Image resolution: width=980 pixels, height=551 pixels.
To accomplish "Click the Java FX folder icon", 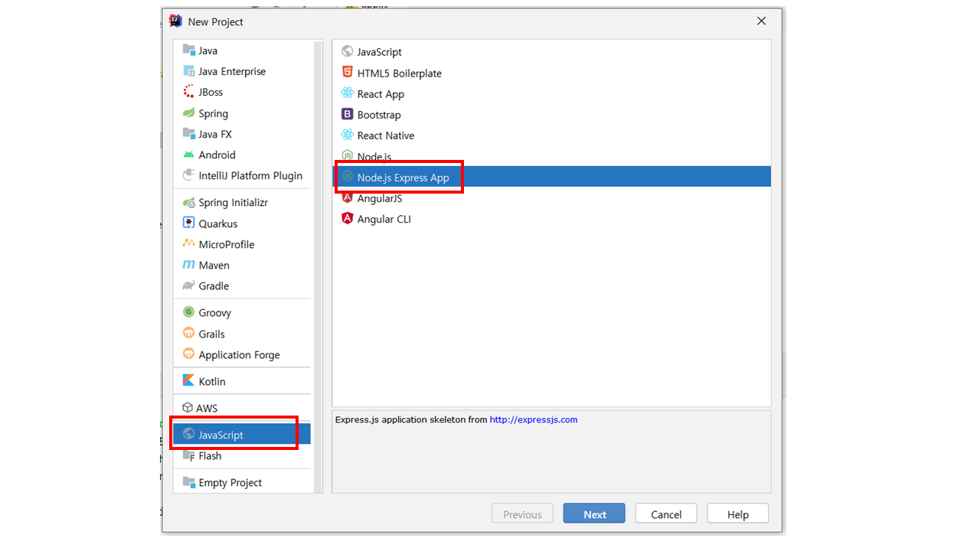I will coord(189,134).
